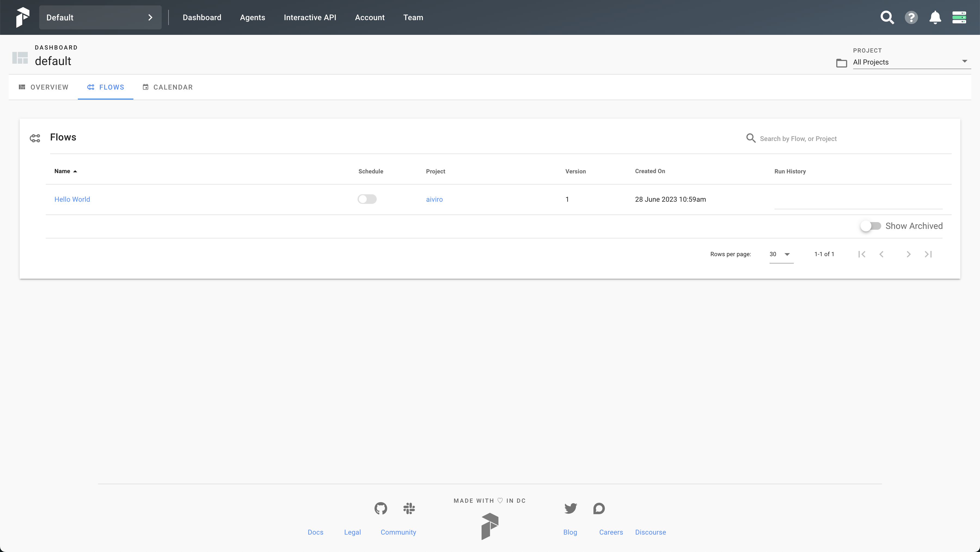980x552 pixels.
Task: Open the Agents menu item
Action: coord(252,17)
